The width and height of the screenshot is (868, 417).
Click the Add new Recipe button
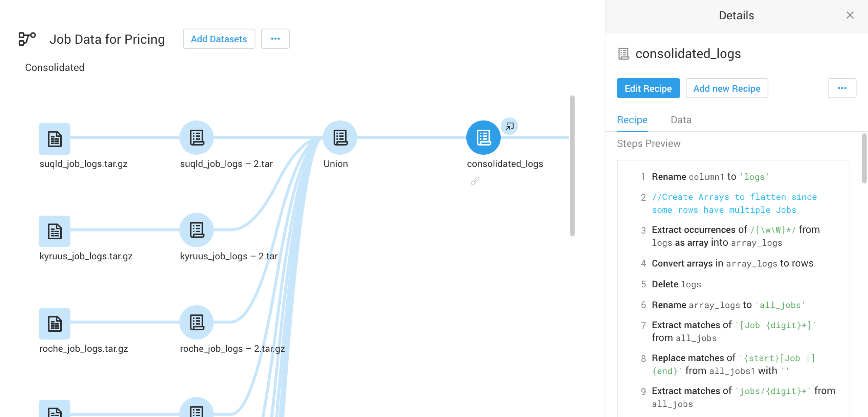726,88
